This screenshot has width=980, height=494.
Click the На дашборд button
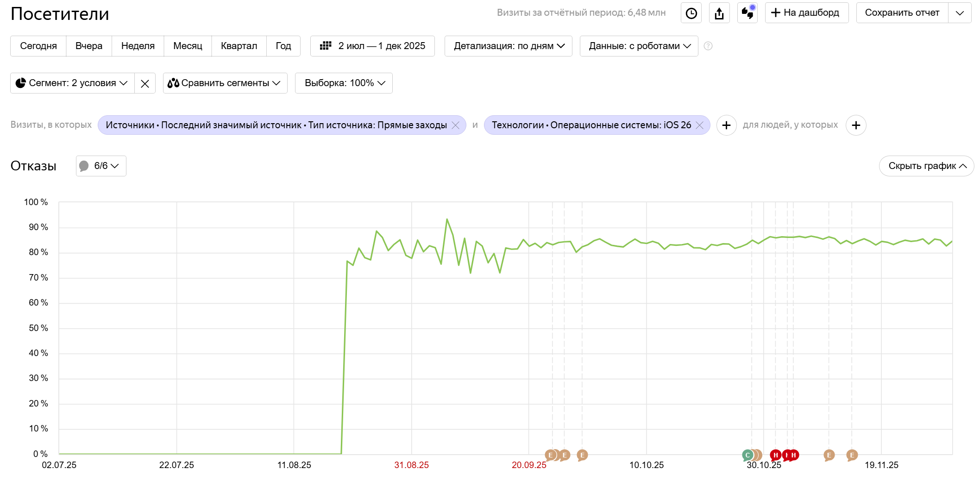coord(806,13)
